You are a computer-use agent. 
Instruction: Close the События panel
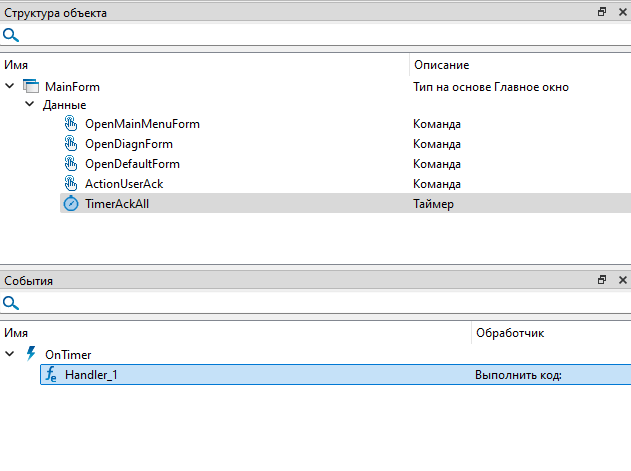[x=621, y=281]
